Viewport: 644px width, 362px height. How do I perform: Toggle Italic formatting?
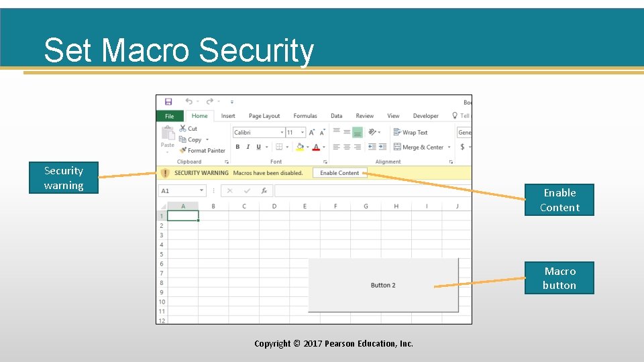pos(248,147)
